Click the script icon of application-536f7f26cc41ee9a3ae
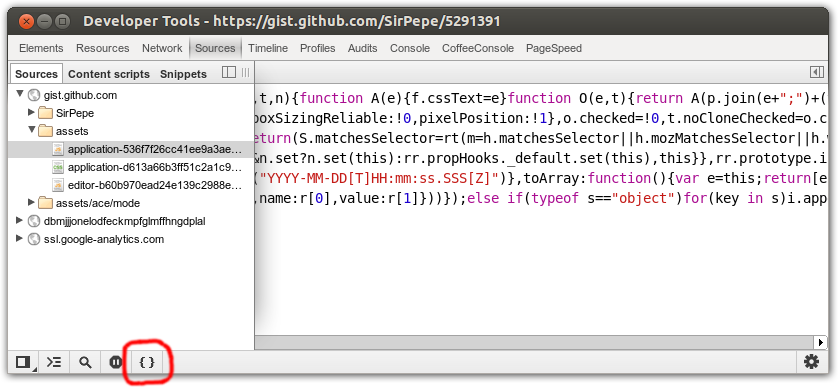 58,149
